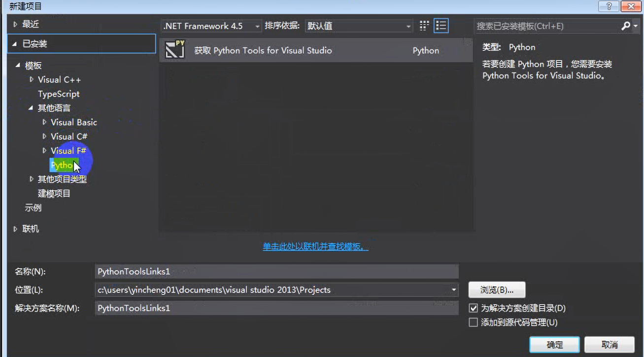This screenshot has width=644, height=357.
Task: Click the PY Python template icon
Action: [x=175, y=50]
